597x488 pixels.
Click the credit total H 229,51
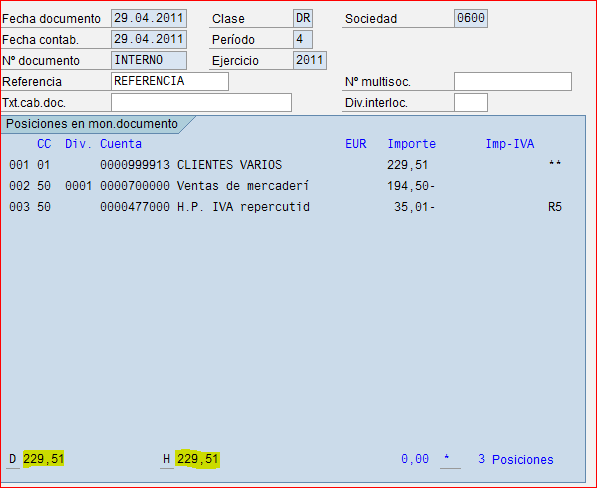[x=191, y=459]
